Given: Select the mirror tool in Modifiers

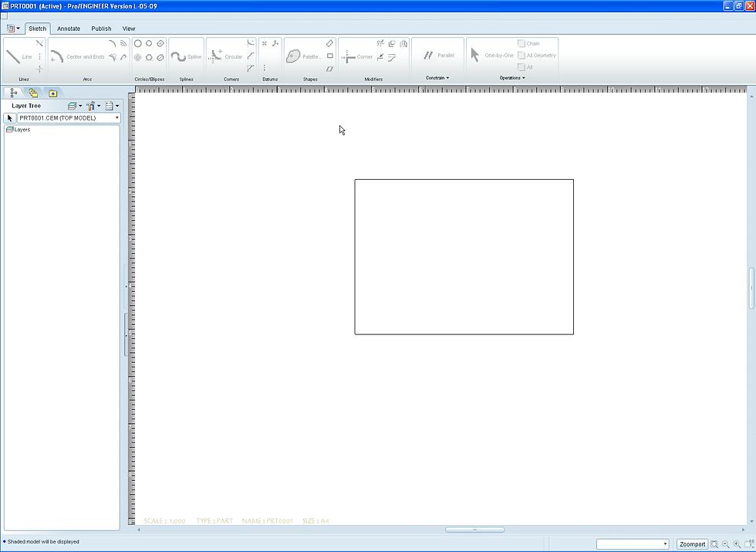Looking at the screenshot, I should pos(403,44).
